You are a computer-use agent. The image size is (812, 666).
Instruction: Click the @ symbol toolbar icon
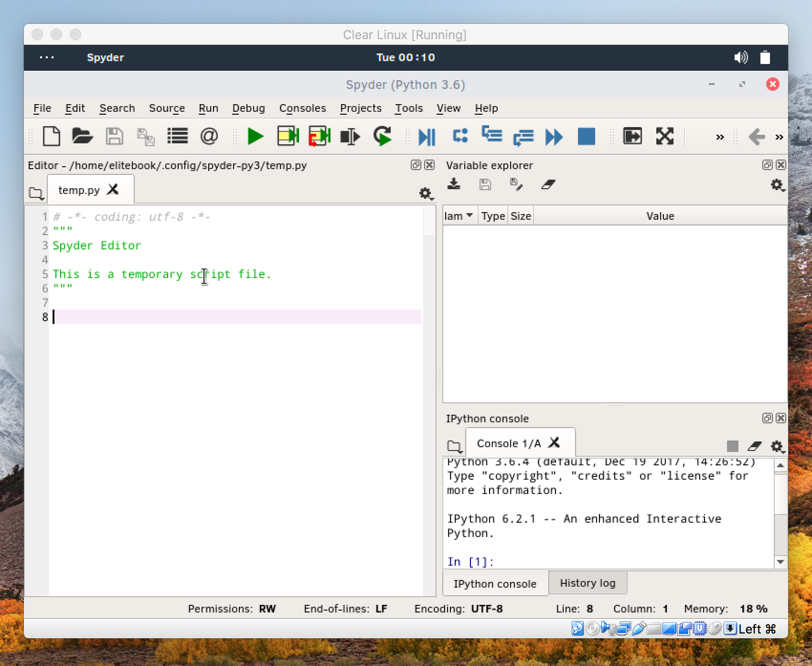click(x=209, y=137)
